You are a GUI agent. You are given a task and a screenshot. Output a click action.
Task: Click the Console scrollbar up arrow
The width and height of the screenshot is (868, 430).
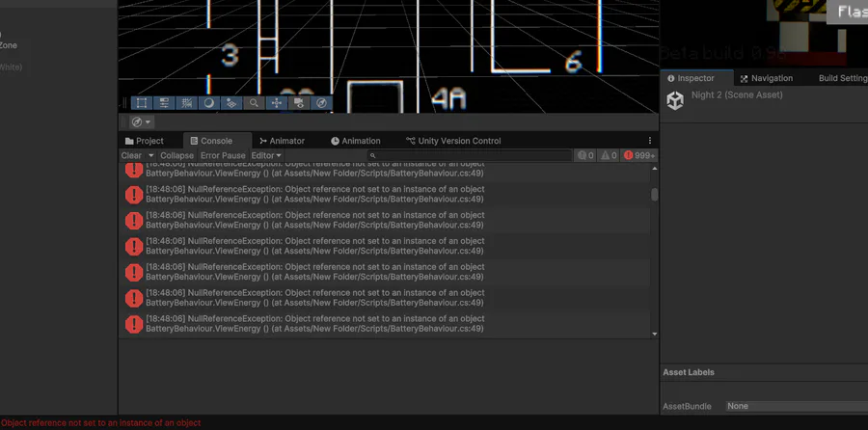tap(655, 168)
